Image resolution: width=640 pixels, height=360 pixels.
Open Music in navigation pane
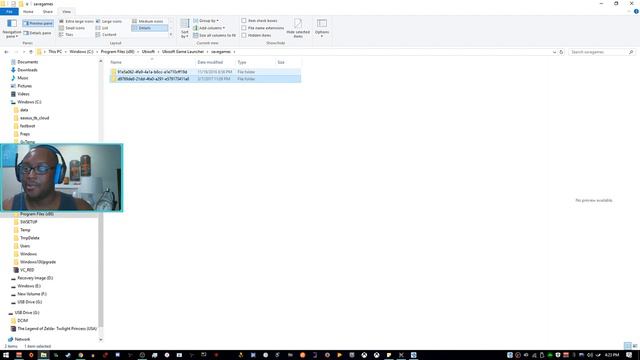coord(23,78)
